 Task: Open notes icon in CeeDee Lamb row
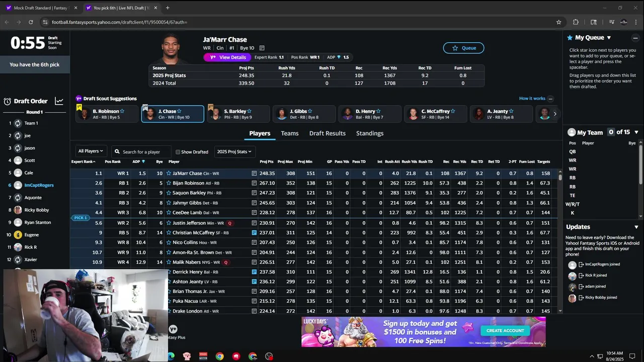[254, 213]
